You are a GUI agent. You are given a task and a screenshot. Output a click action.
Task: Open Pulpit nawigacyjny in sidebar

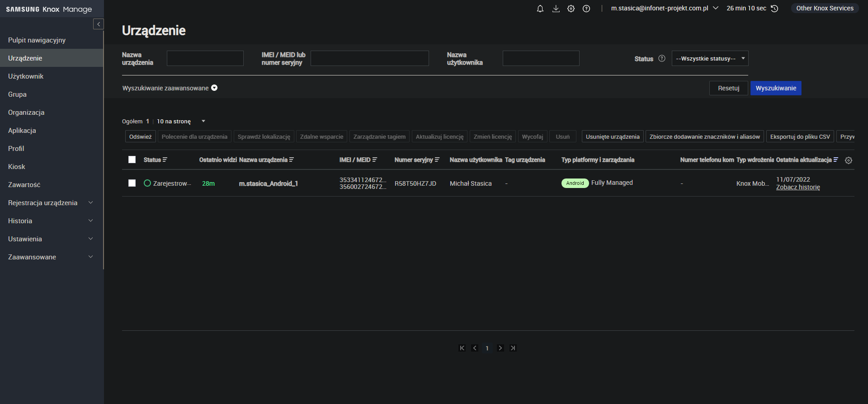(x=37, y=40)
